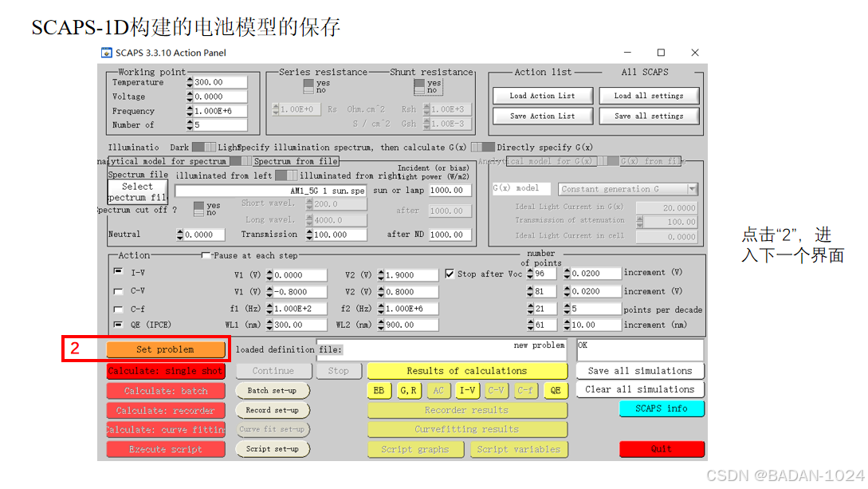Click Number of points field showing 5

click(x=220, y=125)
